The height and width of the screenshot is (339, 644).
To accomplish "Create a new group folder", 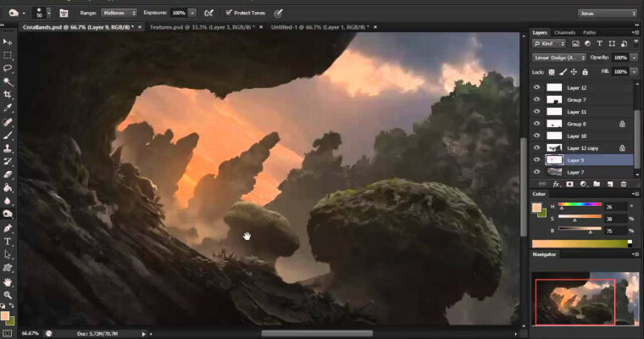I will pyautogui.click(x=597, y=184).
